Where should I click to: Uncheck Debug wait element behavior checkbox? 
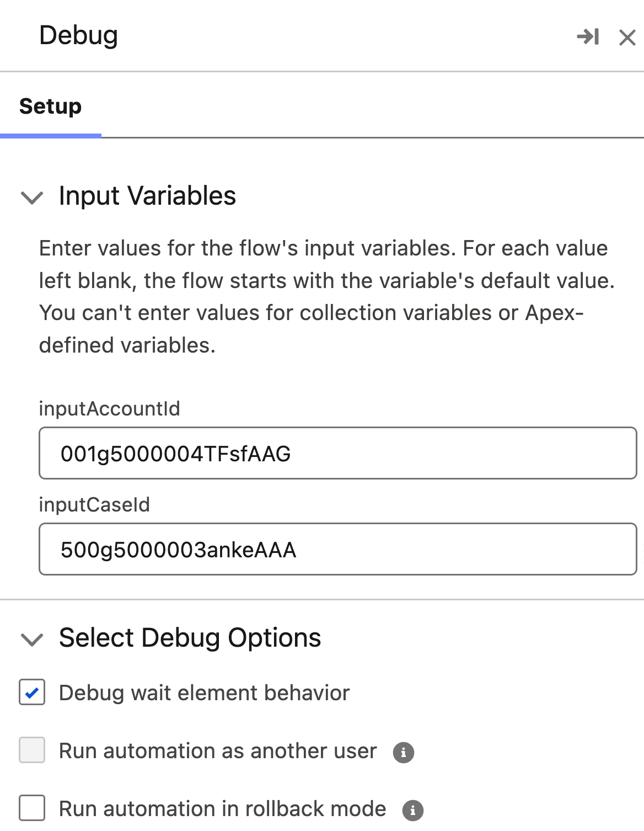point(32,692)
